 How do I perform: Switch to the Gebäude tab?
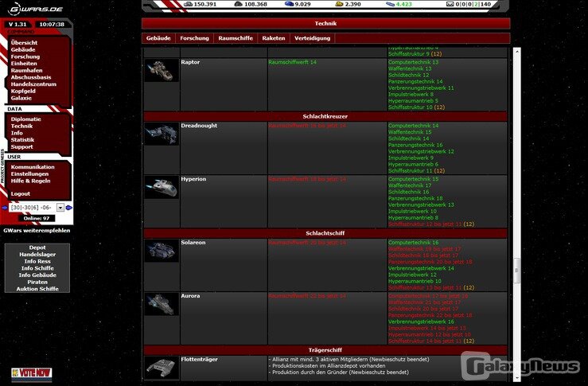pyautogui.click(x=158, y=38)
